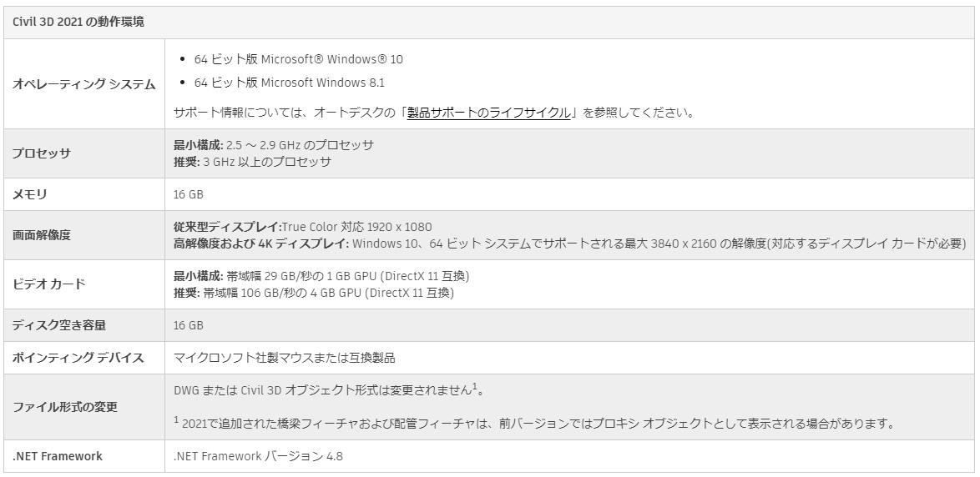Select the オペレーティング システム row label

point(83,84)
